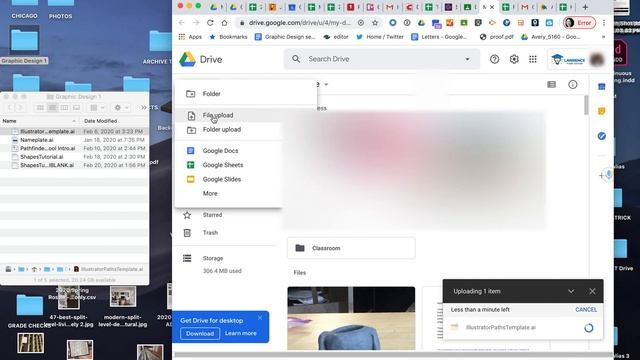640x360 pixels.
Task: Switch to list layout view
Action: pyautogui.click(x=551, y=84)
